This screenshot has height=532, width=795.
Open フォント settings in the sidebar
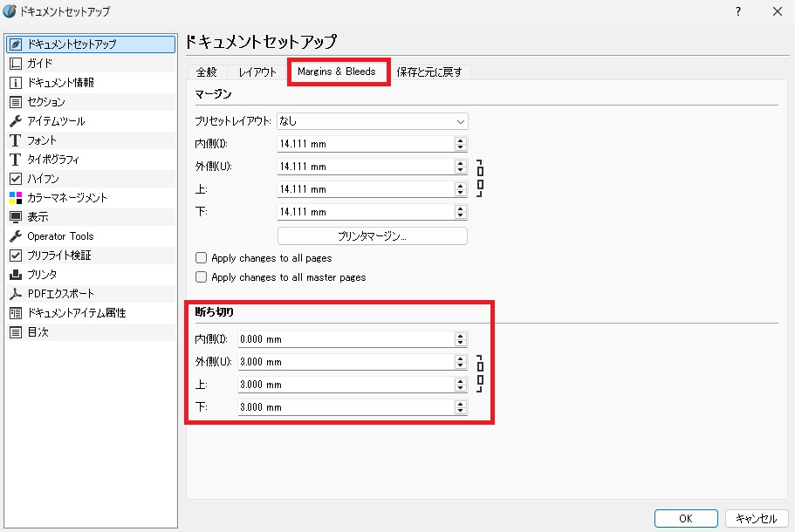[41, 140]
